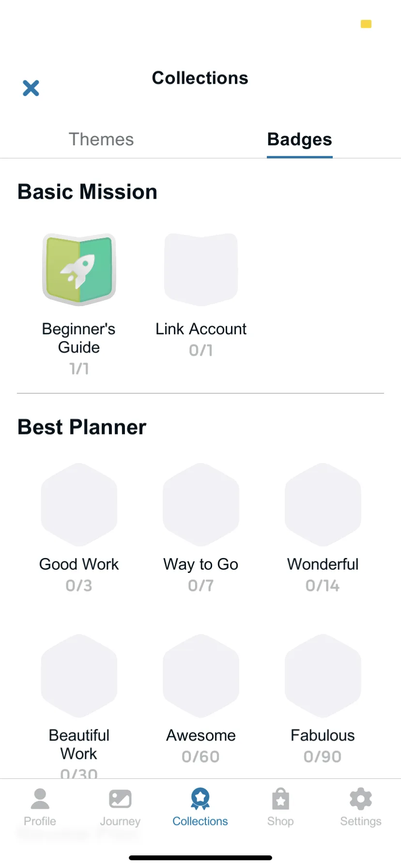Select the Way to Go badge

[201, 505]
